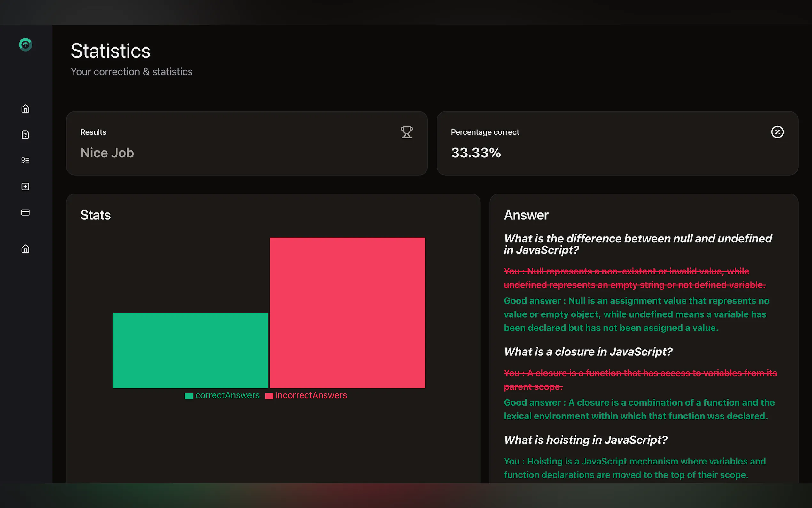Toggle the correctAnswers legend swatch
812x508 pixels.
point(189,396)
